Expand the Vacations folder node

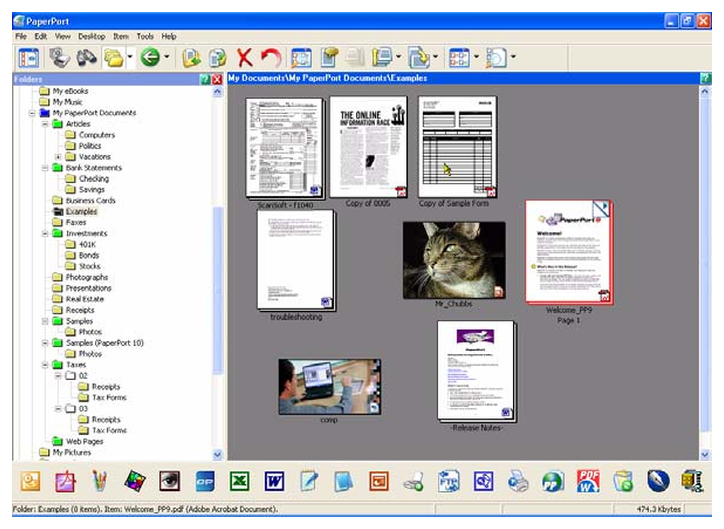[x=58, y=157]
